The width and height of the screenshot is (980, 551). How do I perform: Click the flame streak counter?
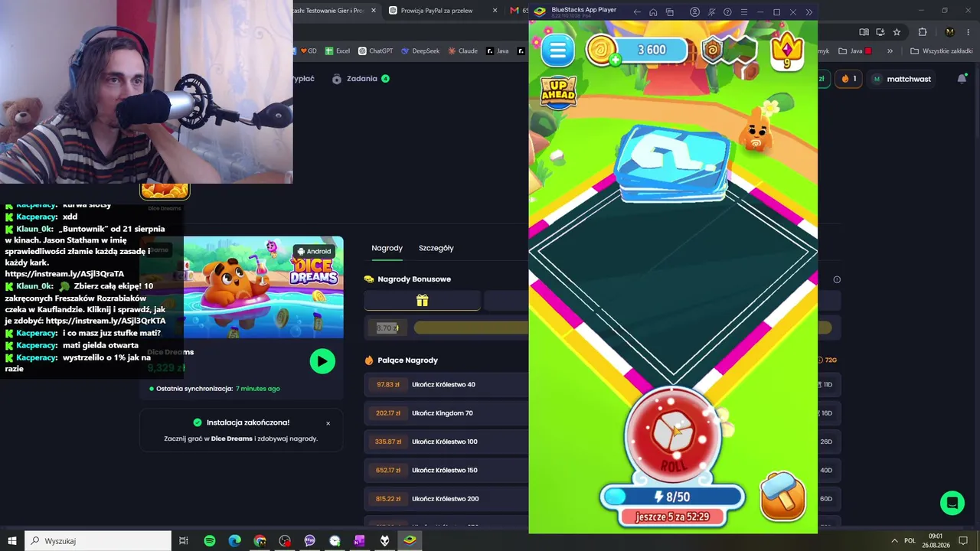(848, 79)
